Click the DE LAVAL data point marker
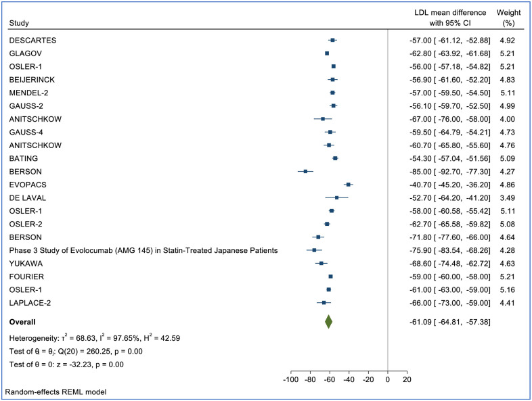Image resolution: width=532 pixels, height=401 pixels. pyautogui.click(x=336, y=197)
